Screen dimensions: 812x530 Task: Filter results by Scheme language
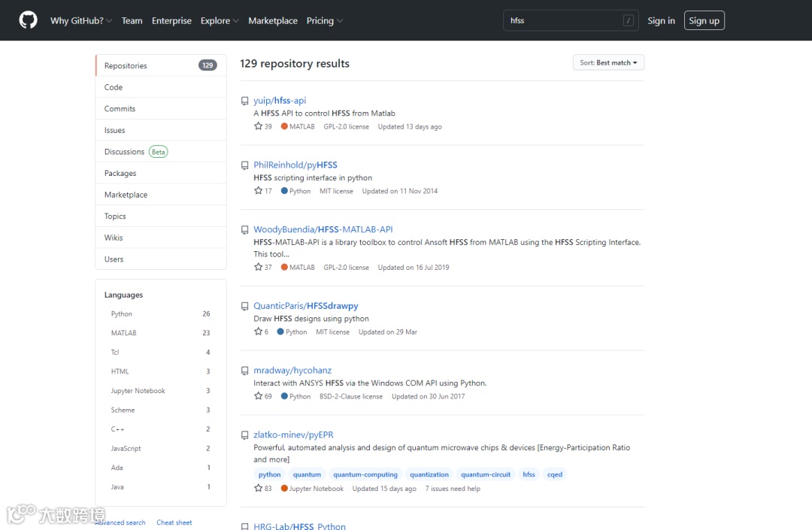[x=161, y=410]
